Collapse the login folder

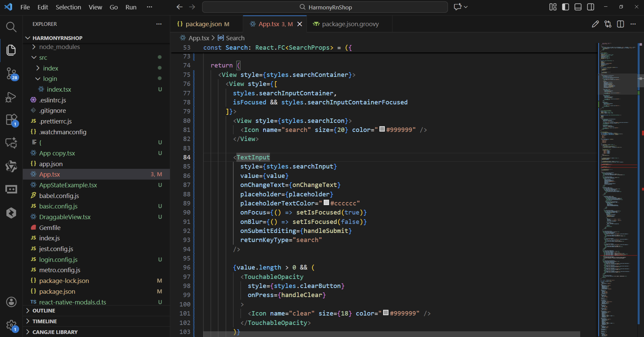pos(38,79)
